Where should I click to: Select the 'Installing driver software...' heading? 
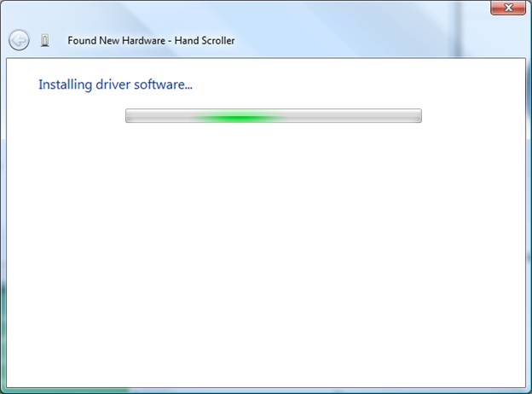click(x=115, y=84)
